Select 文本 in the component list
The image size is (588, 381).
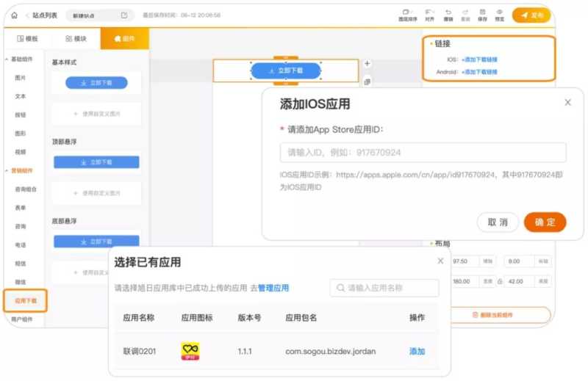21,96
